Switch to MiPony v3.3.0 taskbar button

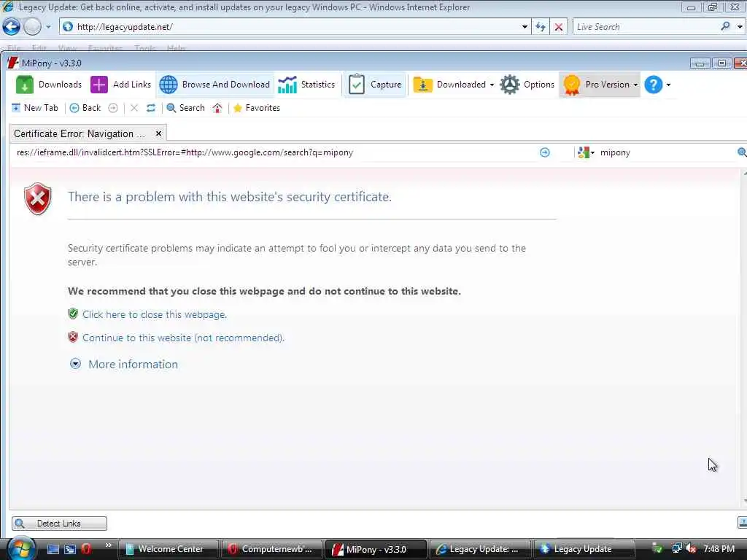[x=376, y=549]
